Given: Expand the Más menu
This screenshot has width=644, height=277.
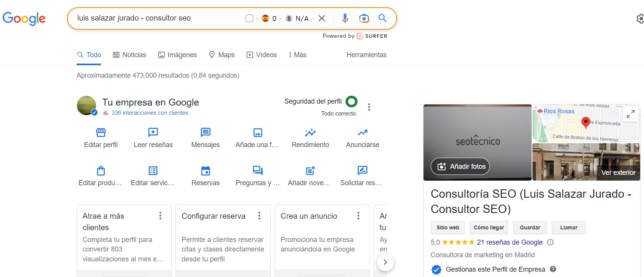Looking at the screenshot, I should tap(297, 55).
